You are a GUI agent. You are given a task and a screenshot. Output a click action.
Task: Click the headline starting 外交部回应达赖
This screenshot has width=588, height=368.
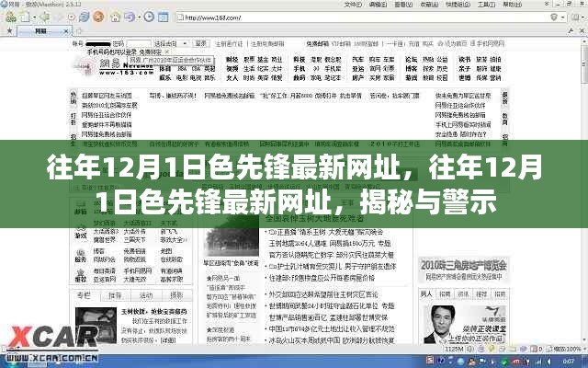click(x=323, y=294)
